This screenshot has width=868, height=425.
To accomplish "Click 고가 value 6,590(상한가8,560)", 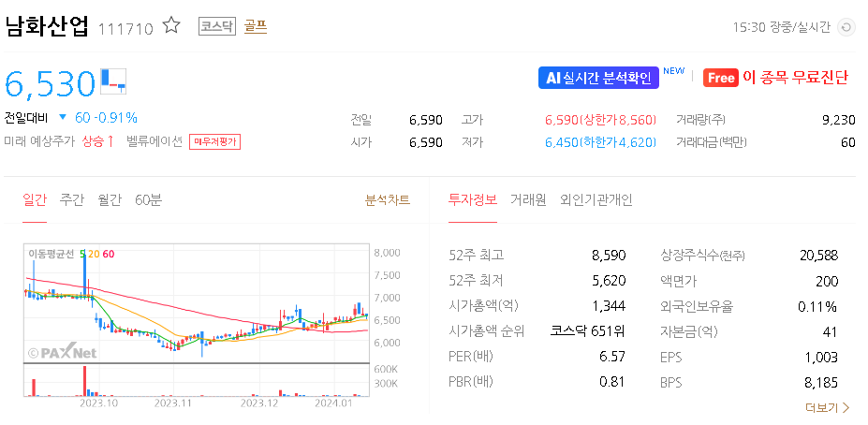I will coord(600,120).
